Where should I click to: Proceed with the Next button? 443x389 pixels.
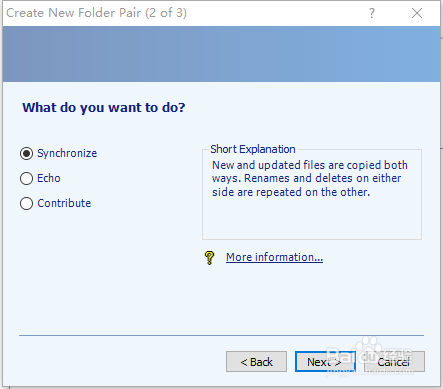coord(325,361)
